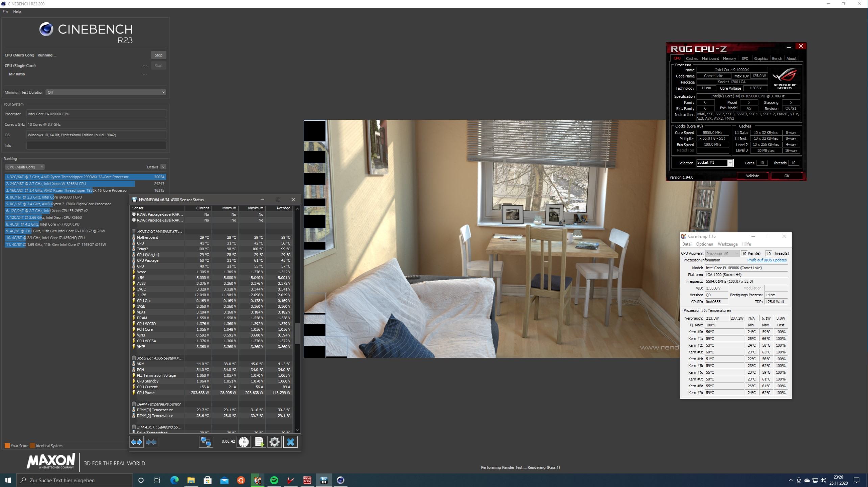
Task: Open Cinebench Help menu
Action: (17, 11)
